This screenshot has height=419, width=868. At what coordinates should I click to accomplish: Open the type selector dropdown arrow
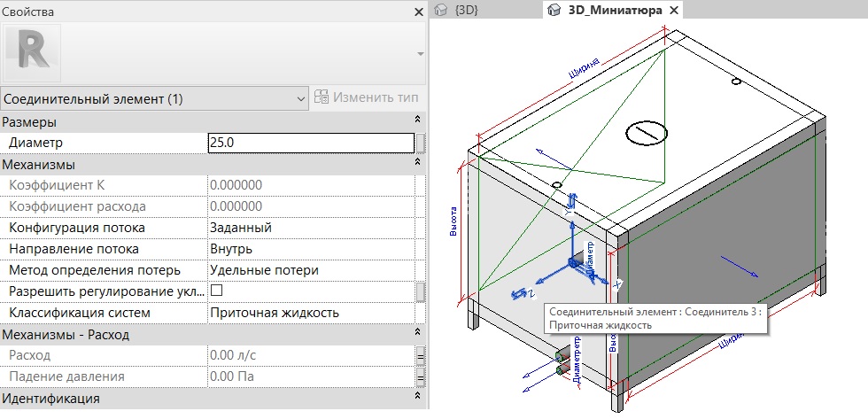click(419, 54)
